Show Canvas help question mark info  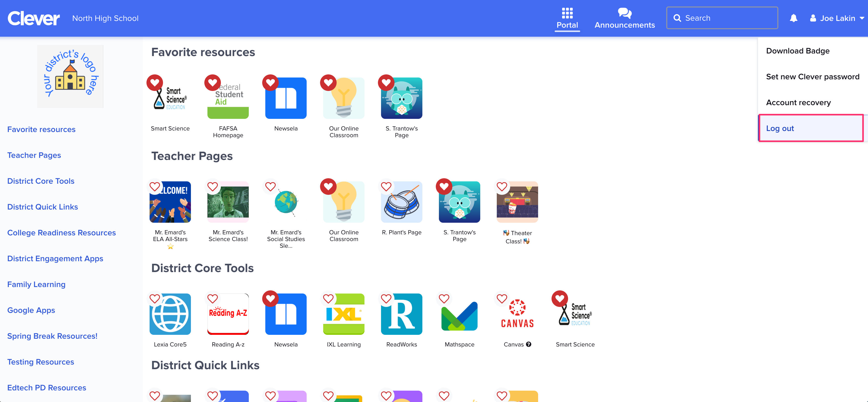(529, 344)
